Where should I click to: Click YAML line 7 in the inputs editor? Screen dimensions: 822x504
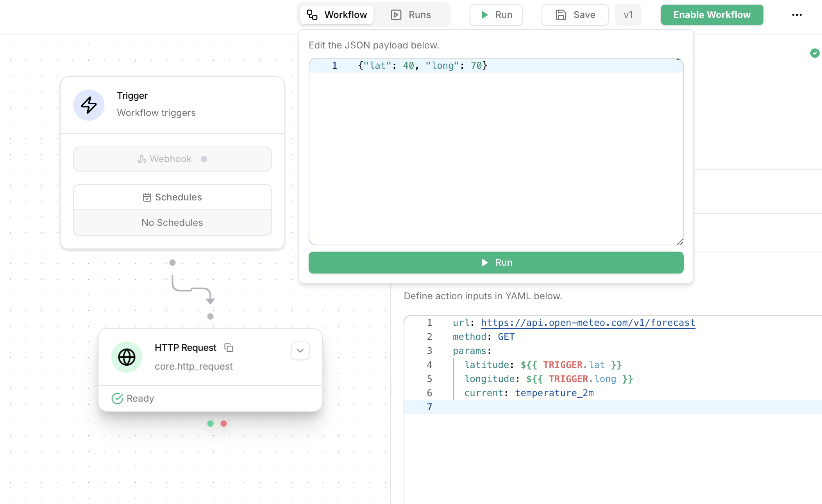613,407
